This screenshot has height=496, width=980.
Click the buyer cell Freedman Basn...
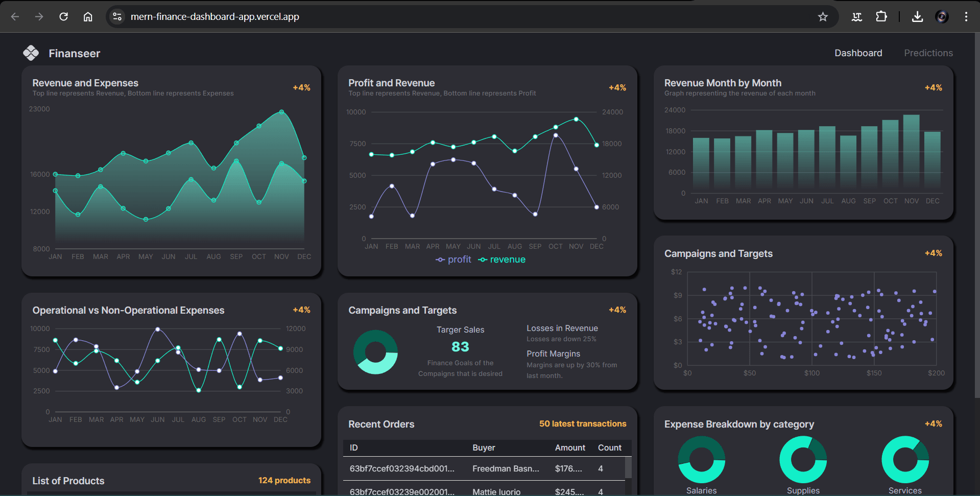point(506,468)
